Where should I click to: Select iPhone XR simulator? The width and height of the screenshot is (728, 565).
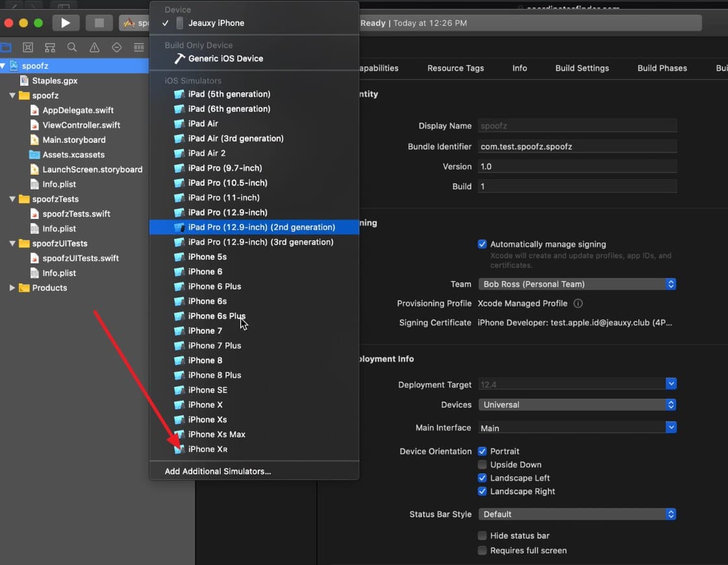(254, 449)
